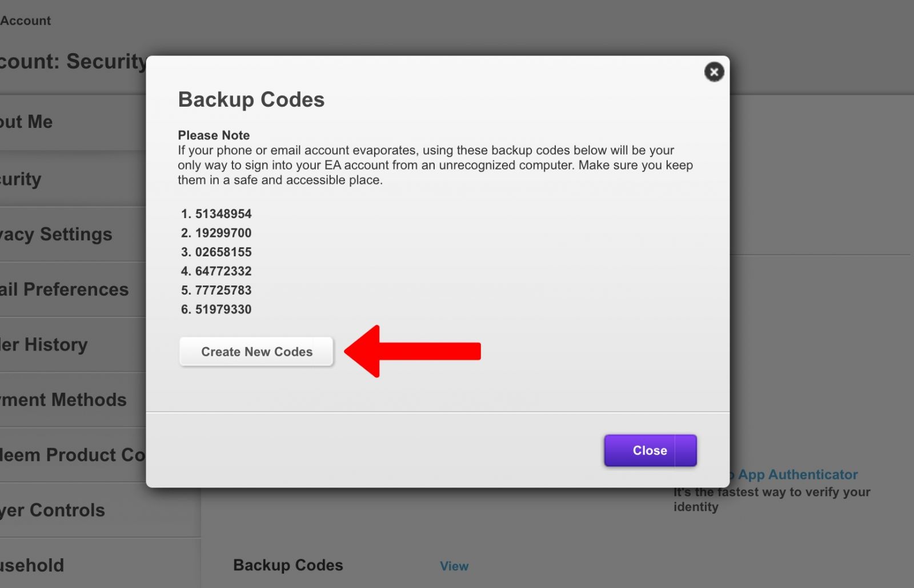914x588 pixels.
Task: Click the Account link at top left
Action: (25, 20)
